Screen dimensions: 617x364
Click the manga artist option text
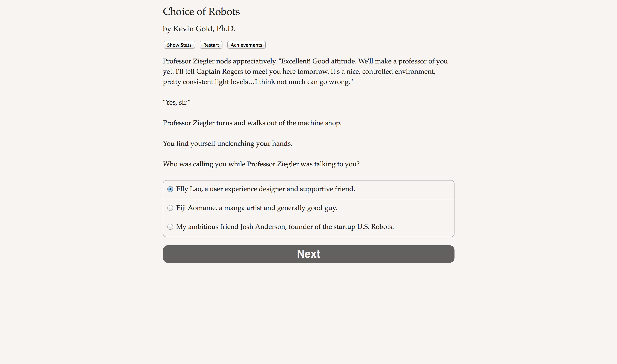click(x=256, y=208)
